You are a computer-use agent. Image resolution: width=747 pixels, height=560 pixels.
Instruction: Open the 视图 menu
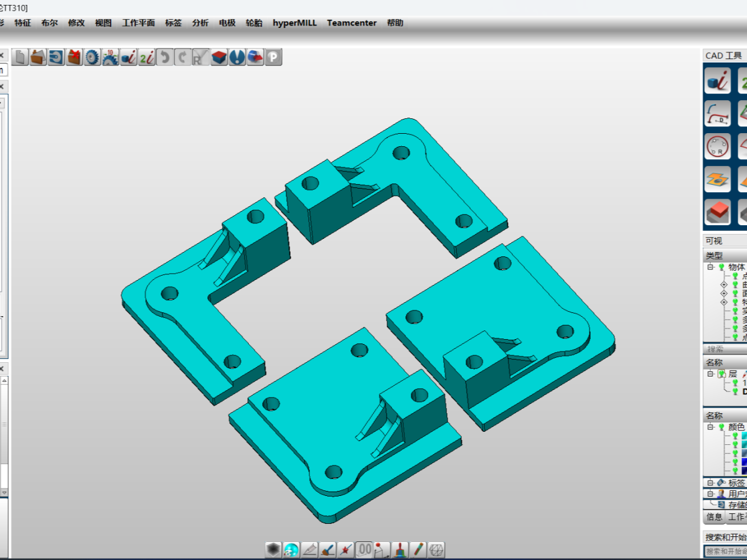[103, 22]
